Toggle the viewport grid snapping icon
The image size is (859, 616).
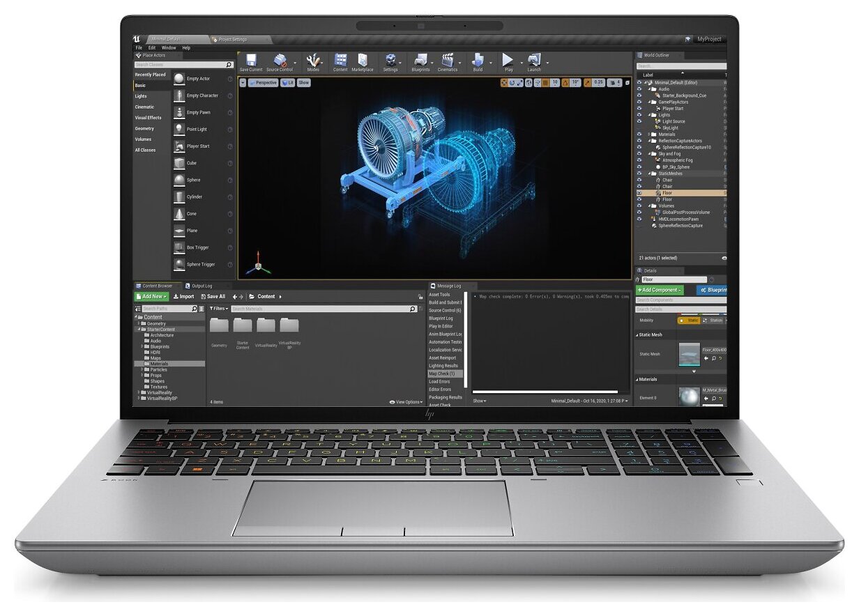pos(546,82)
